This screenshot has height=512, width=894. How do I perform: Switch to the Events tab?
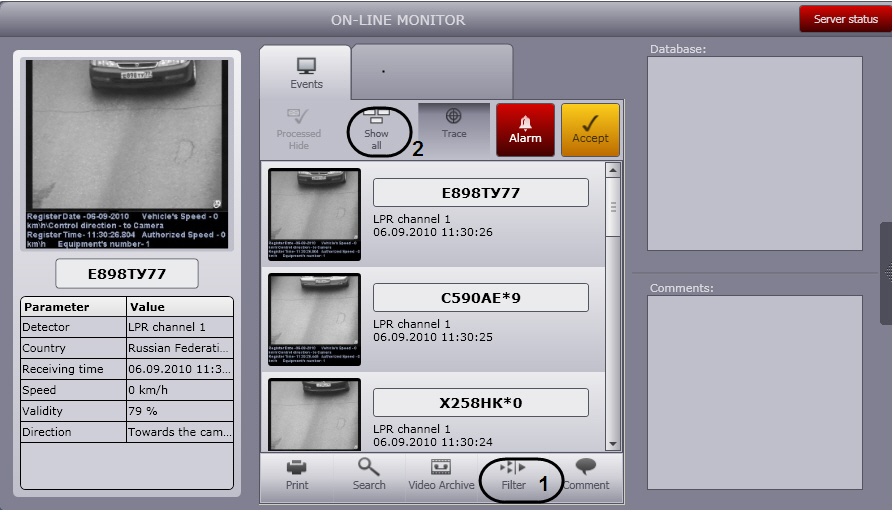tap(306, 73)
